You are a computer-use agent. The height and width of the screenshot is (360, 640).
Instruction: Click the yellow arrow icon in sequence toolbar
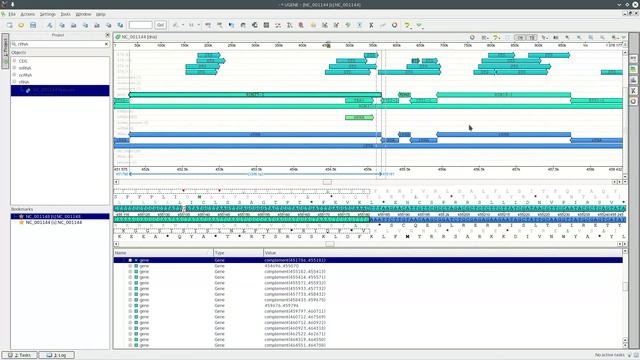pyautogui.click(x=496, y=37)
